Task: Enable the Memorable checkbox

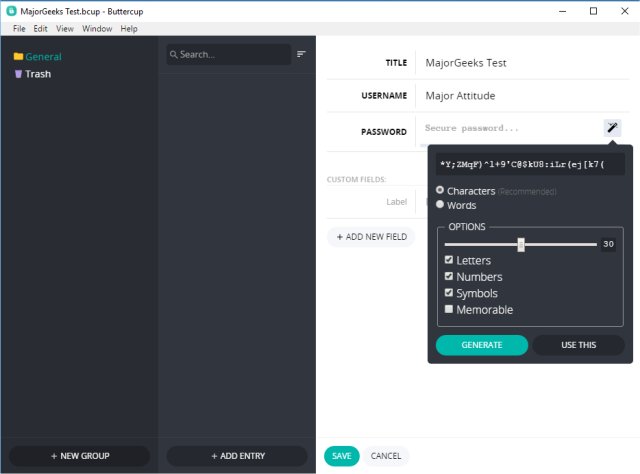Action: (449, 309)
